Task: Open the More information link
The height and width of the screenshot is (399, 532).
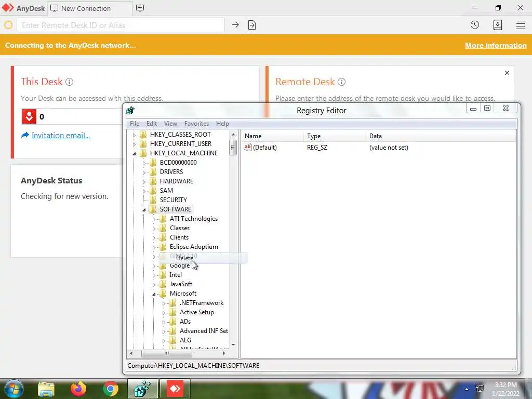Action: click(x=496, y=45)
